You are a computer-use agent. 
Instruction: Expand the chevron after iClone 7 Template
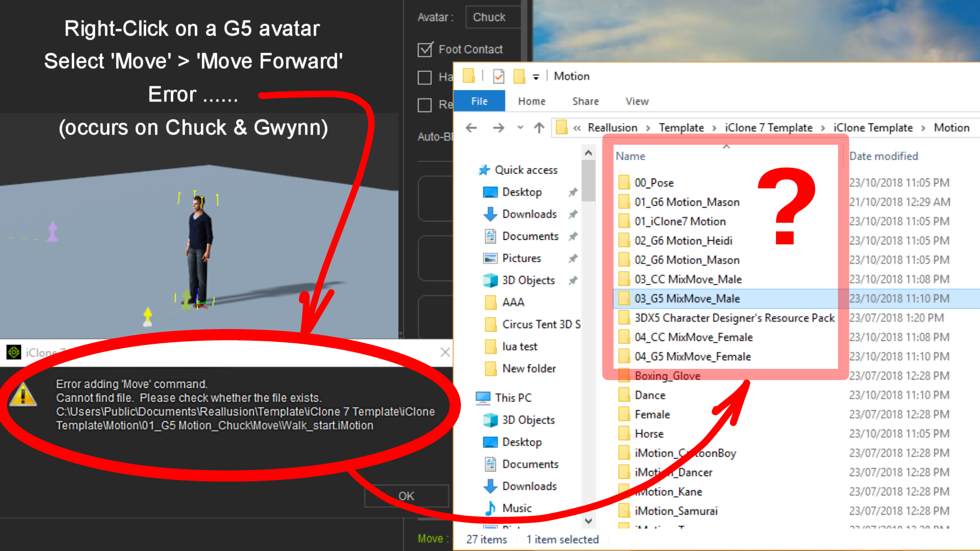click(823, 128)
